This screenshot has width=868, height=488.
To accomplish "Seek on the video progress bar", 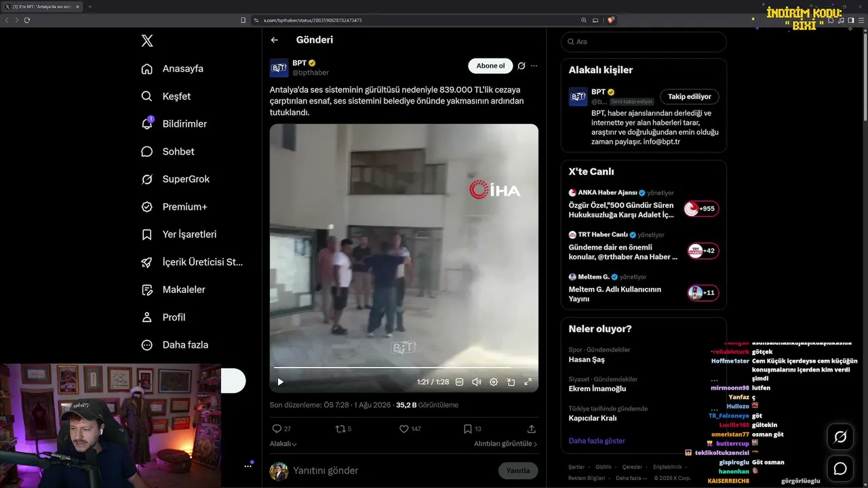I will click(404, 368).
